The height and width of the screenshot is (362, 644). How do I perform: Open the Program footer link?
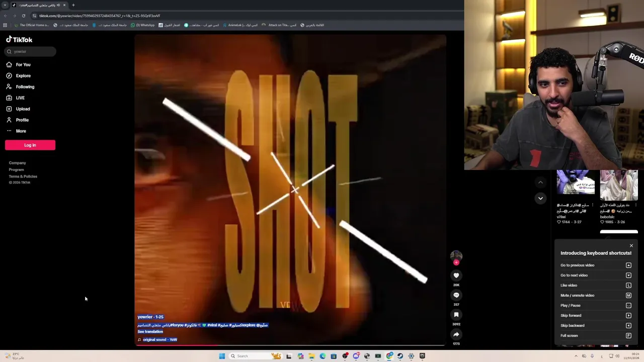coord(16,169)
